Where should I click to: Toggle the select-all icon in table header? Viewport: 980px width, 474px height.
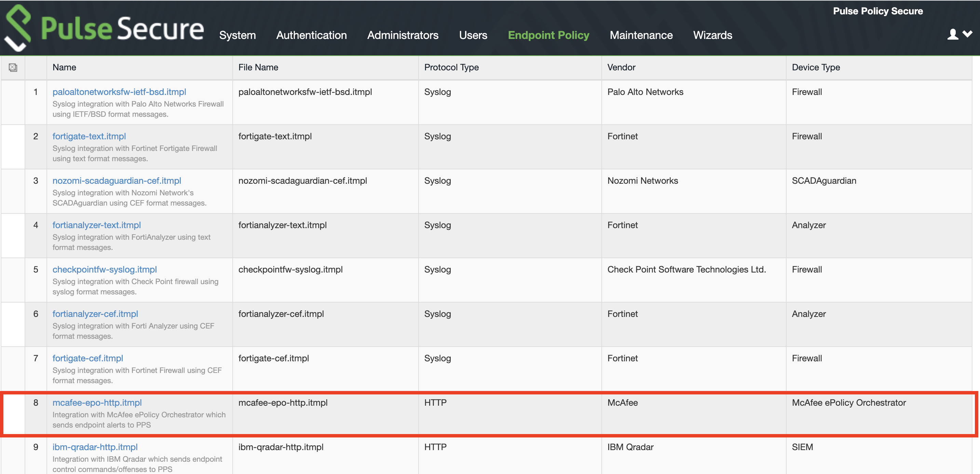point(13,68)
